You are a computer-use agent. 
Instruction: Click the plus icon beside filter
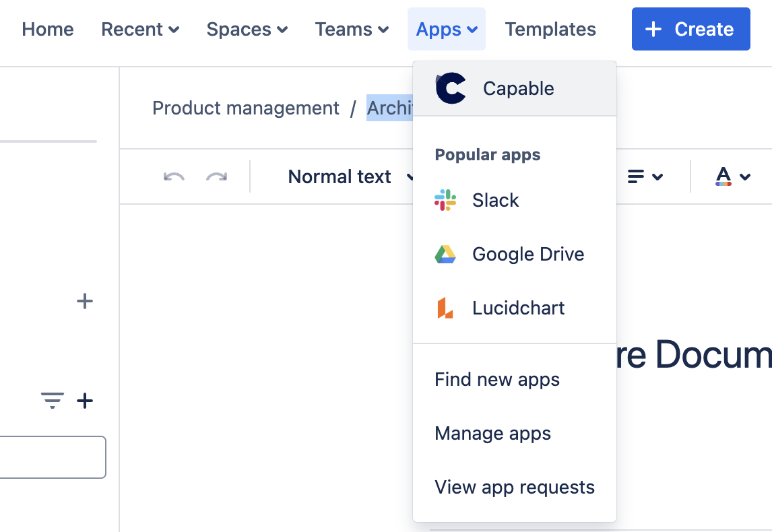85,401
